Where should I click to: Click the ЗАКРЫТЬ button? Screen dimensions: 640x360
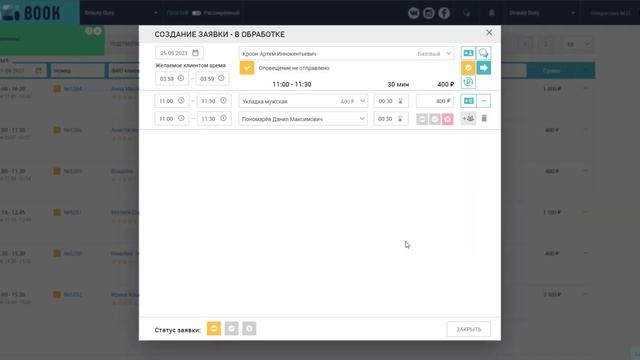pos(469,329)
